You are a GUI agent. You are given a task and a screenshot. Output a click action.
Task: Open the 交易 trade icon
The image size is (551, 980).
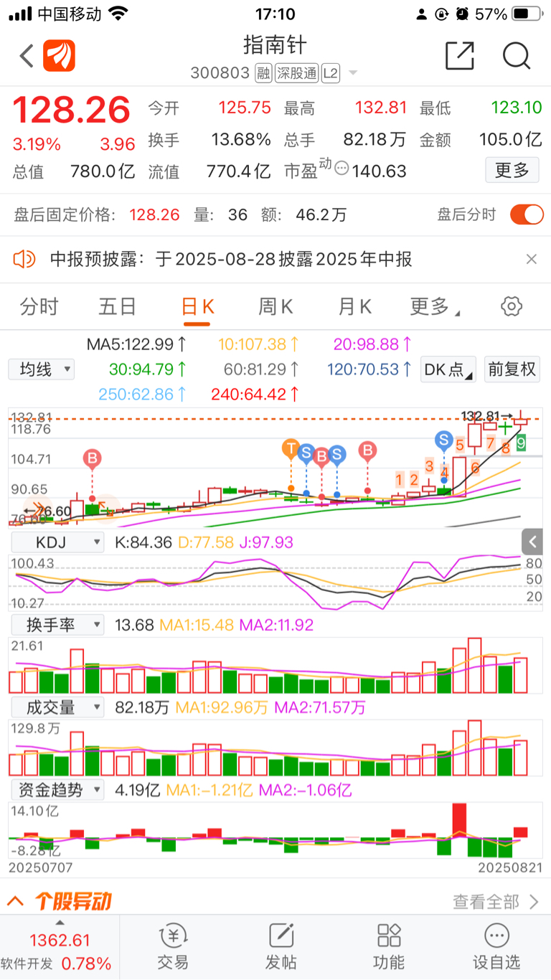coord(173,948)
